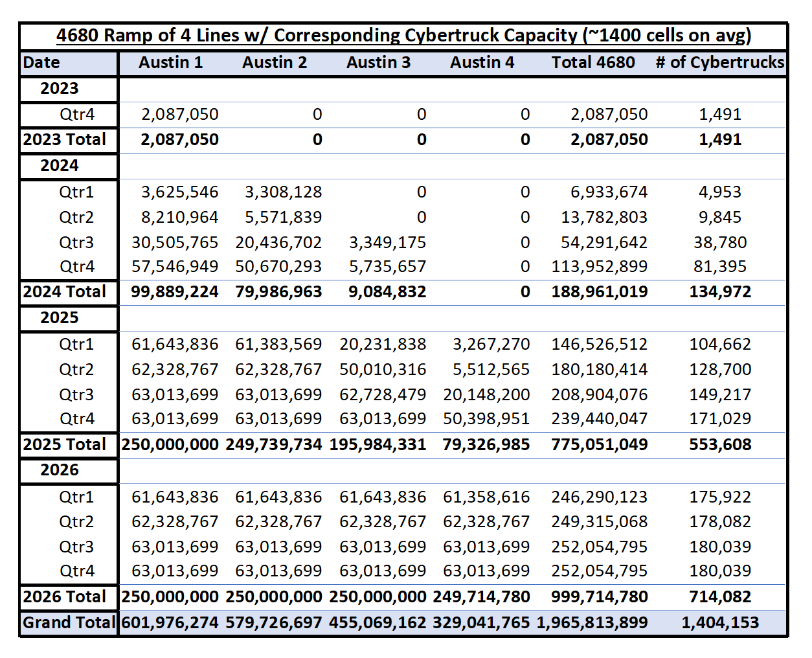Select cell 20,436,702 in Austin 2

click(278, 243)
